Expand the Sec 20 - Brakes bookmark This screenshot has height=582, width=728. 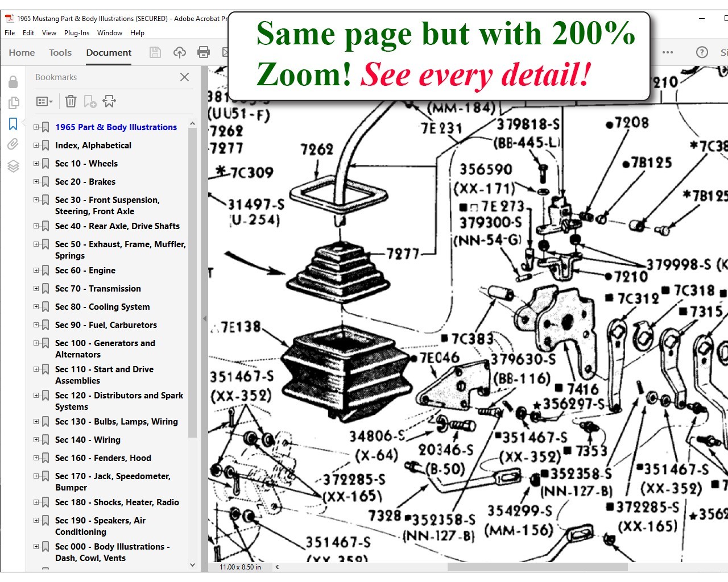pos(36,182)
